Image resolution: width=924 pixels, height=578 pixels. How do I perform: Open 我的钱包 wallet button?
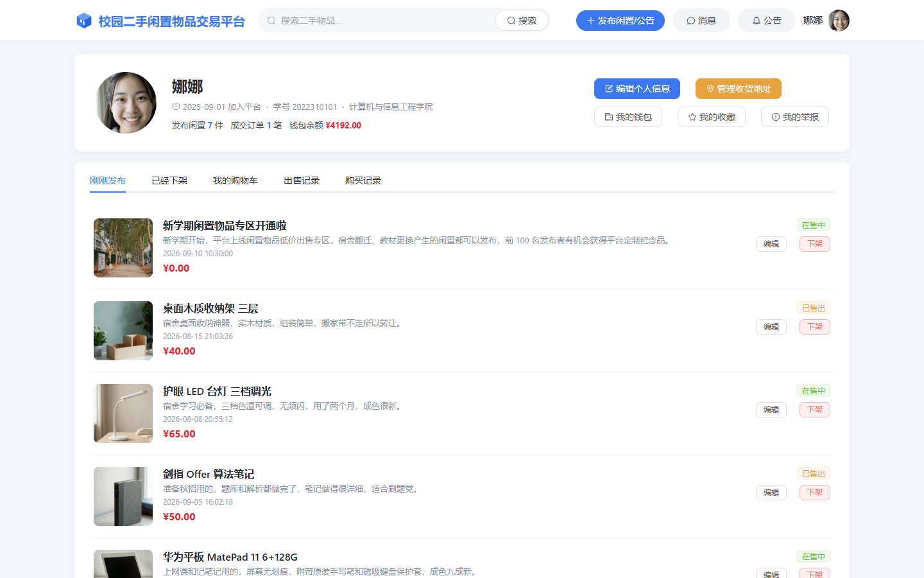pos(628,117)
